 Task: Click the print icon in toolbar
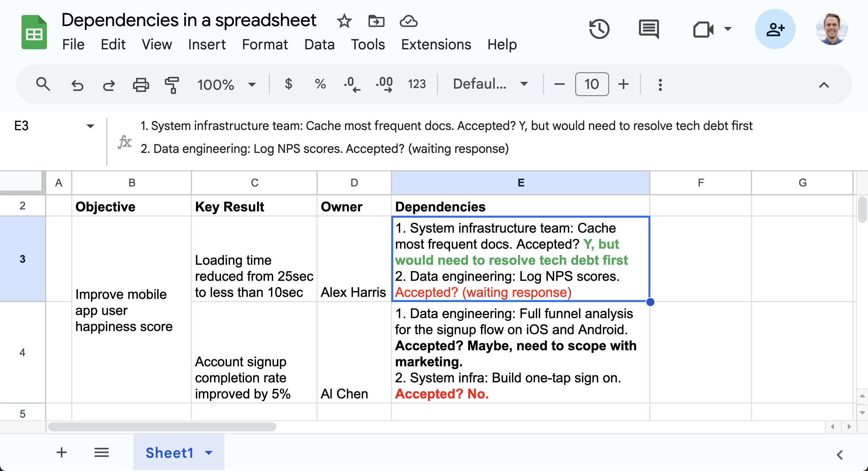(x=141, y=85)
